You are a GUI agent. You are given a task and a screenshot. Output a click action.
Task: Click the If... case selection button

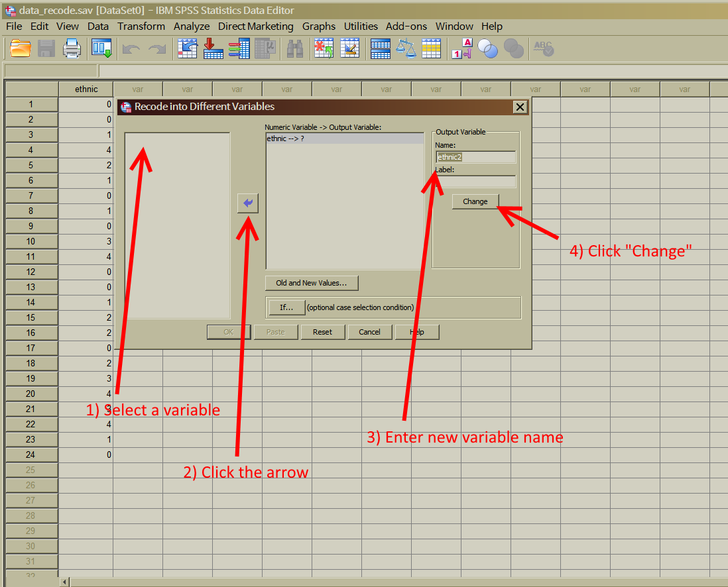click(x=286, y=307)
